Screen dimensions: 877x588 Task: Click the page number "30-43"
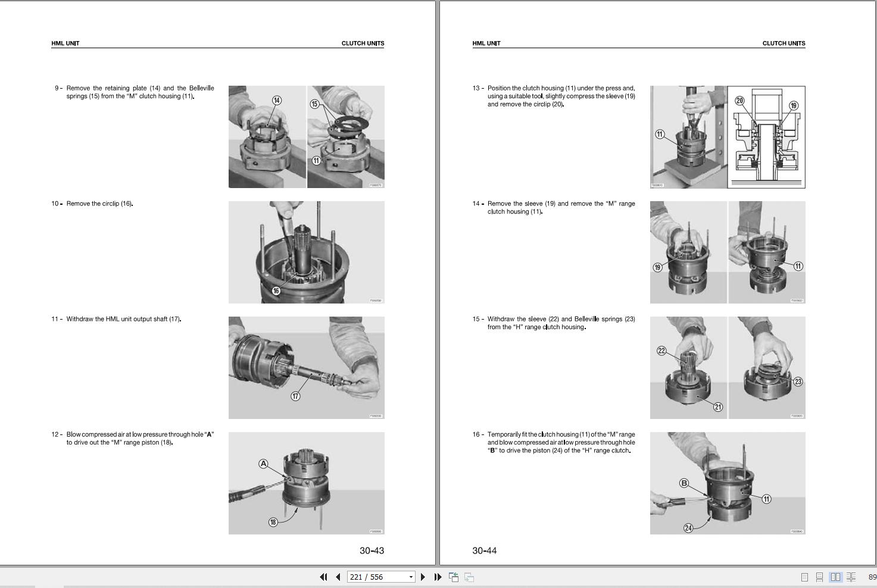tap(372, 551)
